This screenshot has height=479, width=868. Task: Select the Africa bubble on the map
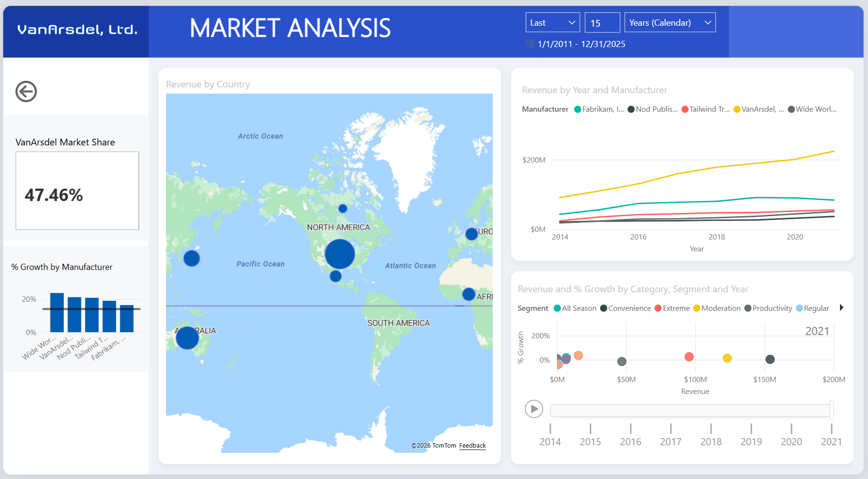[x=468, y=294]
